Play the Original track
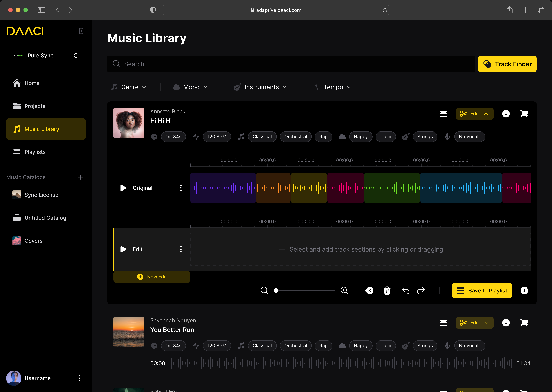Viewport: 552px width, 392px height. click(x=123, y=188)
